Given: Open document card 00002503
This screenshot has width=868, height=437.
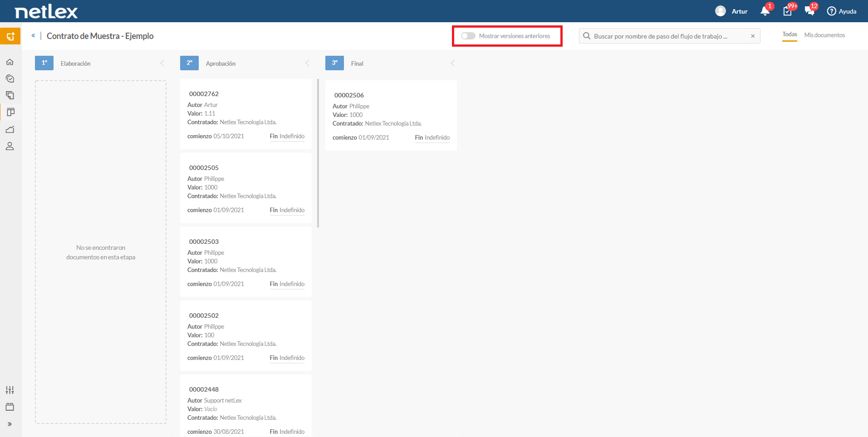Looking at the screenshot, I should (246, 262).
